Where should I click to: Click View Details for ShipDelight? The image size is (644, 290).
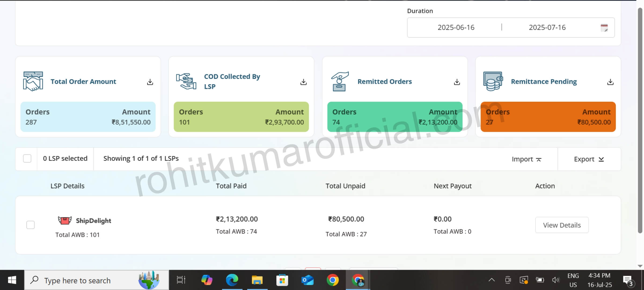tap(562, 225)
